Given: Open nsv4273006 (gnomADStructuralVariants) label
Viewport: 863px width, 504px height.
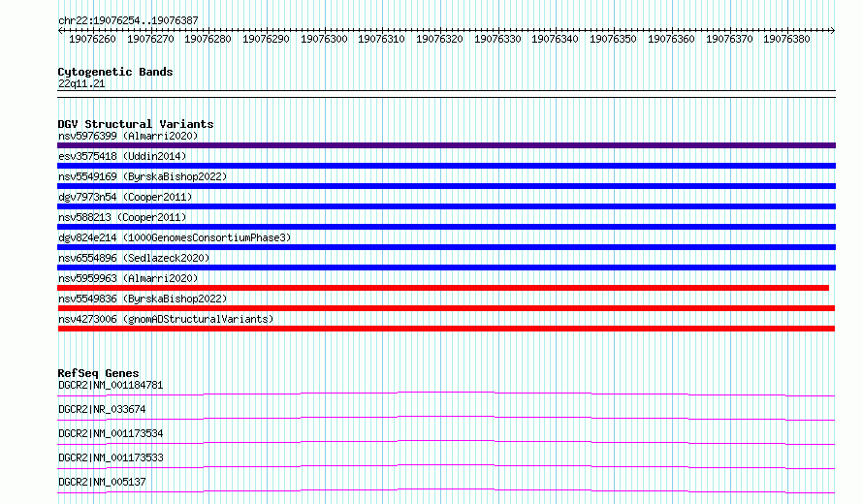Looking at the screenshot, I should 166,319.
